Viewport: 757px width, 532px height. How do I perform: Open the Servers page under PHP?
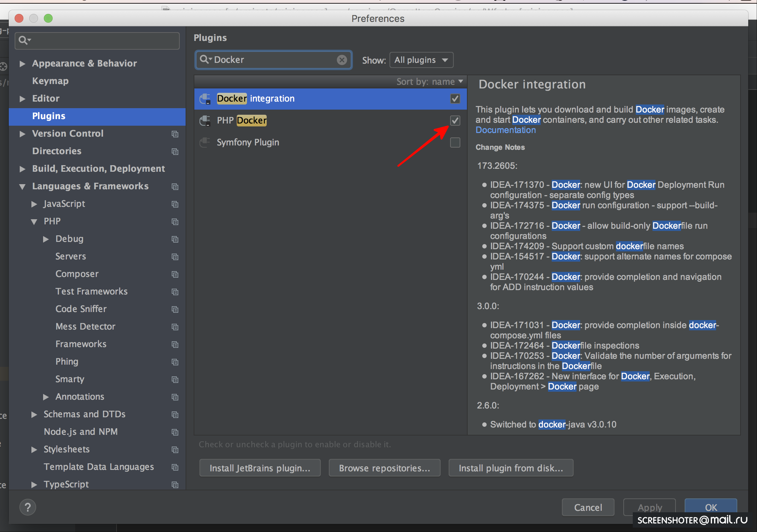tap(71, 256)
